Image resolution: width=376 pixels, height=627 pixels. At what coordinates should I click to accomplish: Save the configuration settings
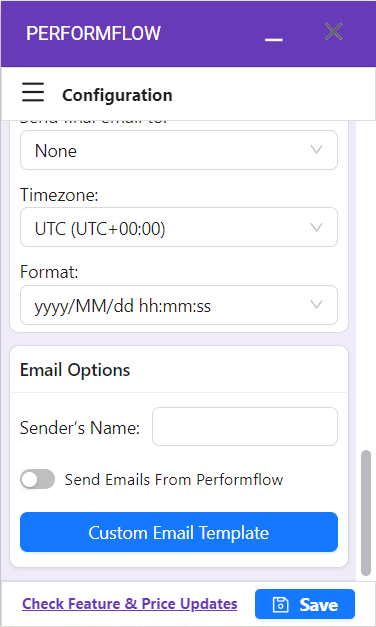[305, 604]
